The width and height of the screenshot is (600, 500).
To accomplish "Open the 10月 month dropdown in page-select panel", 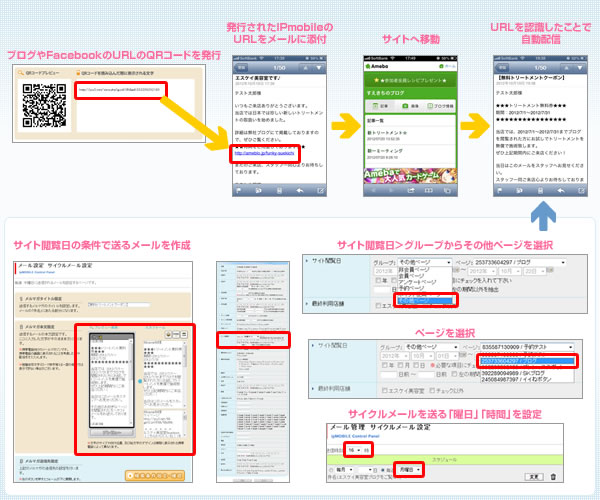I will (422, 356).
